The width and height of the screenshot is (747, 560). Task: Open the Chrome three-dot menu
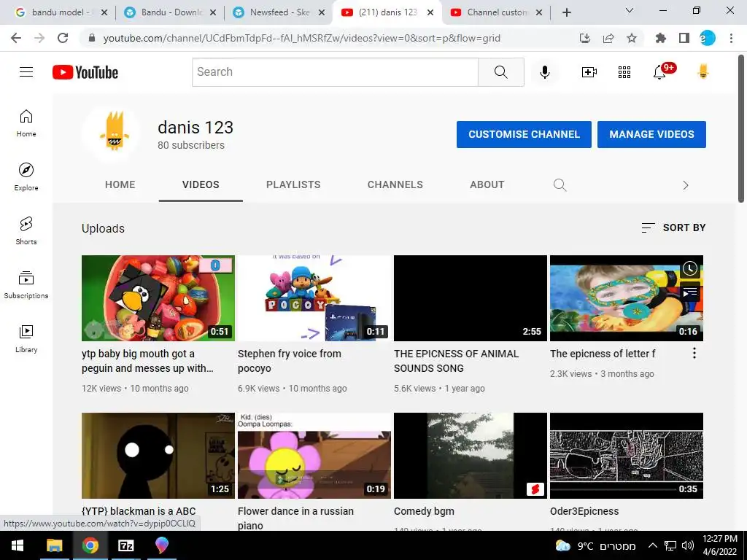[x=731, y=38]
